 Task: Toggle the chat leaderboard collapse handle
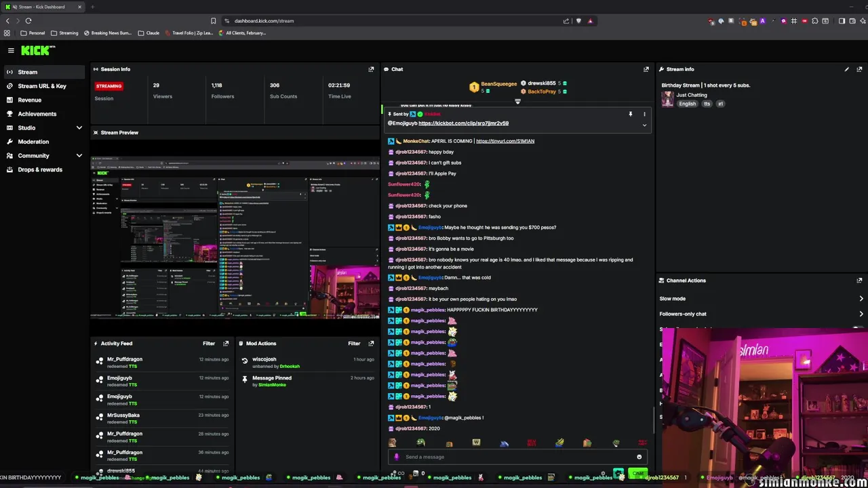[517, 102]
